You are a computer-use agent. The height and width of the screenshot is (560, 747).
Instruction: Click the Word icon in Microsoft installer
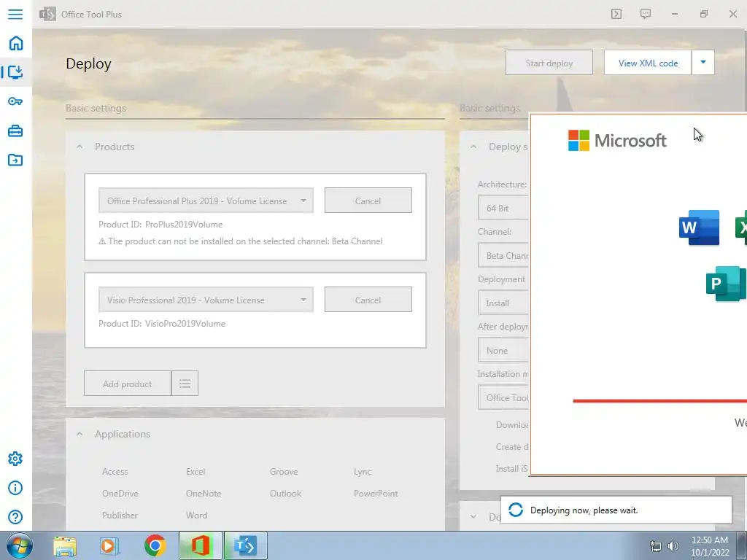[x=699, y=227]
